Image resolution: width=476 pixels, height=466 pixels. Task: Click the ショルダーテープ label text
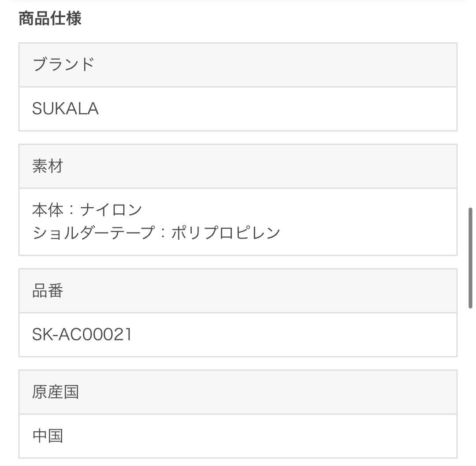point(93,232)
